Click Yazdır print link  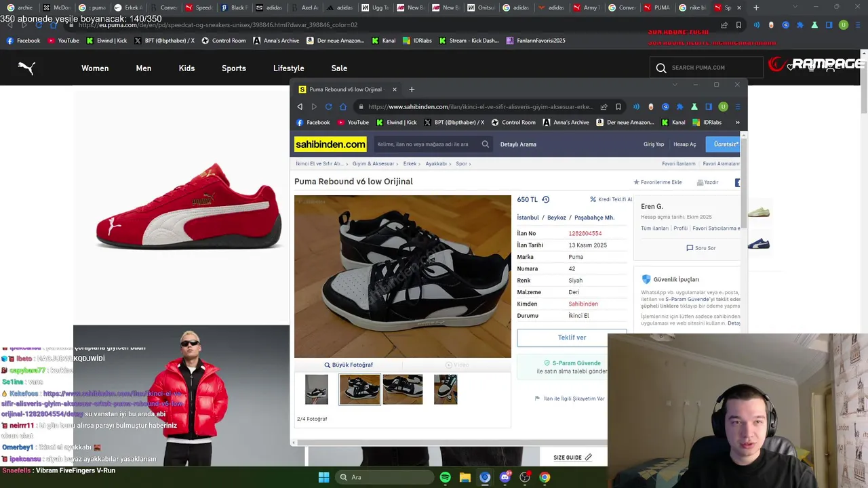coord(707,182)
